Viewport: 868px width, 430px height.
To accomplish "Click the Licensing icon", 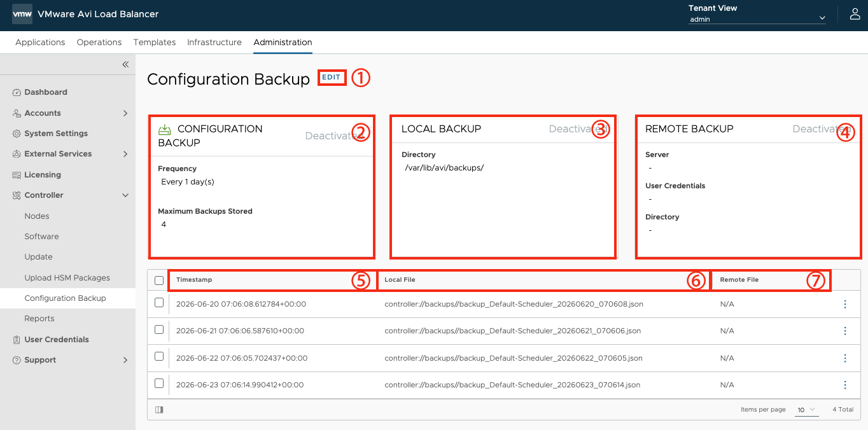I will click(17, 175).
